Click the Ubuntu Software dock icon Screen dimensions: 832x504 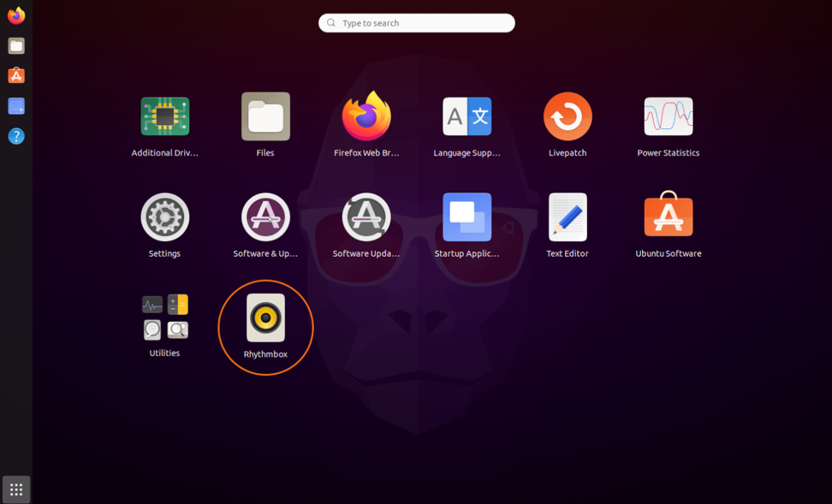coord(16,75)
